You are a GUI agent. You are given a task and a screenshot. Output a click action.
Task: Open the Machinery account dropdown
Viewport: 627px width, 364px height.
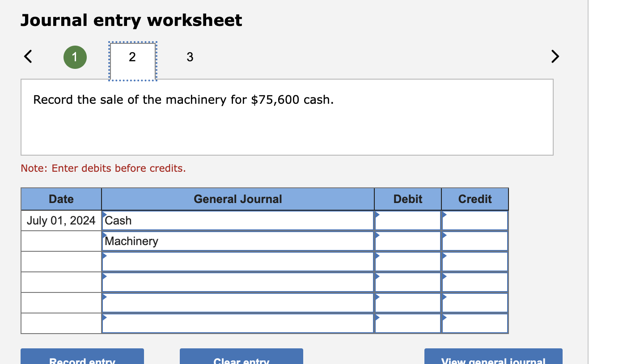106,237
